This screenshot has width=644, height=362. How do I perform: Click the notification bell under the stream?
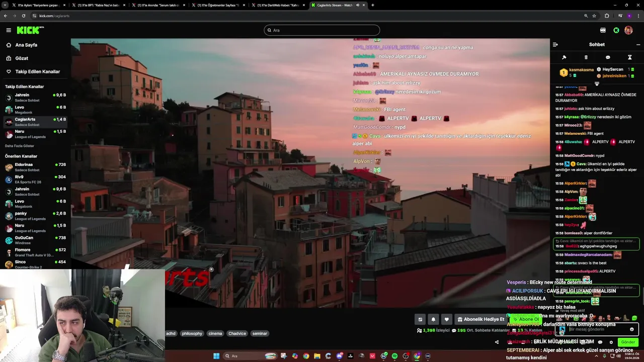433,319
